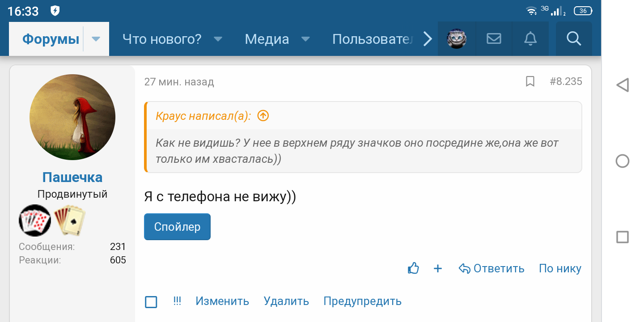
Task: Open the Форумы dropdown arrow
Action: [95, 39]
